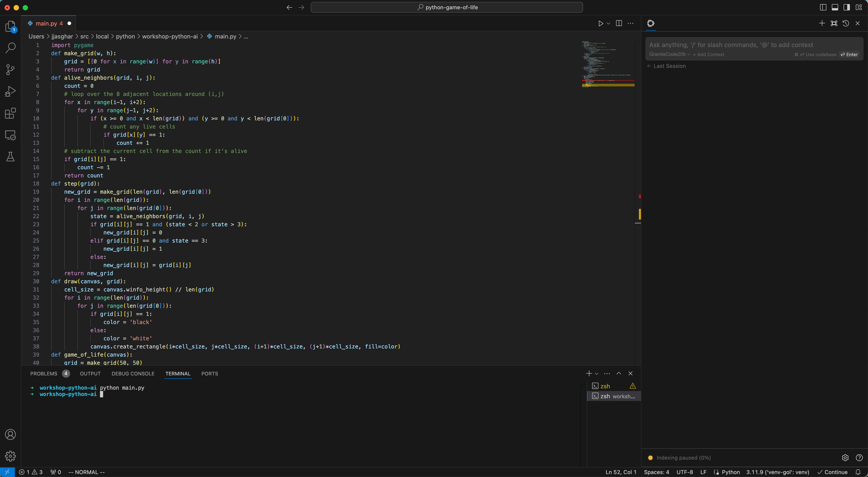
Task: Split the editor right
Action: [x=619, y=23]
